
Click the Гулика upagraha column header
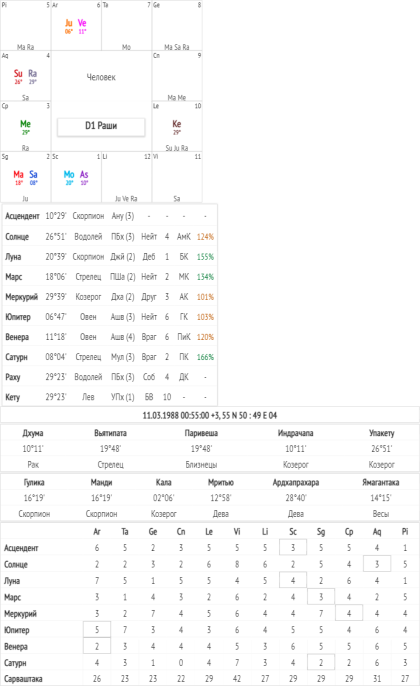(34, 483)
